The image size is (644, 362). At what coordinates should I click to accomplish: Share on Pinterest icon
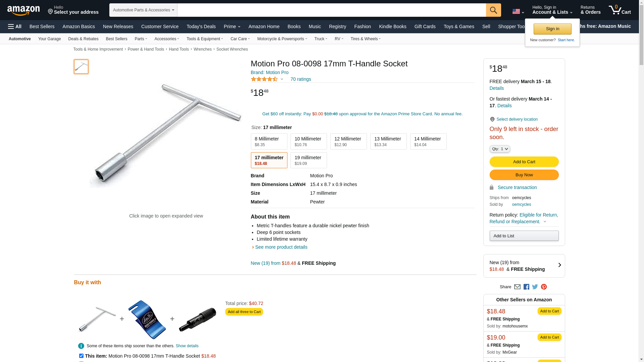(x=544, y=287)
